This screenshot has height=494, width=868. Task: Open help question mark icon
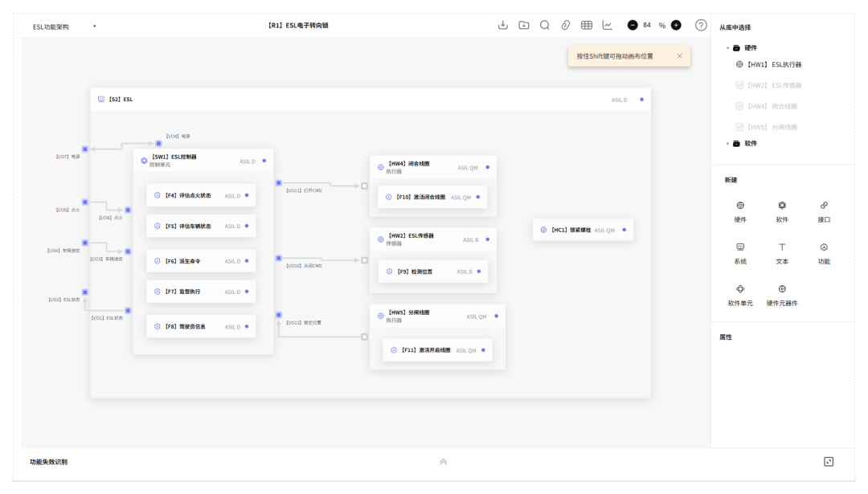point(701,25)
